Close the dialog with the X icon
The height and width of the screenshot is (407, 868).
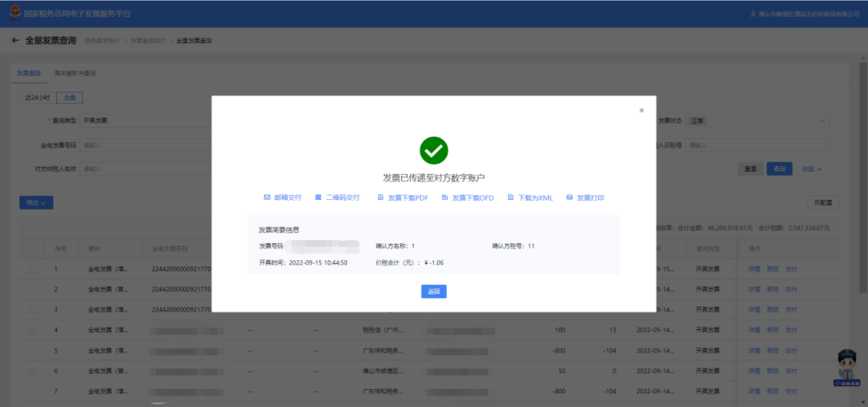click(641, 111)
